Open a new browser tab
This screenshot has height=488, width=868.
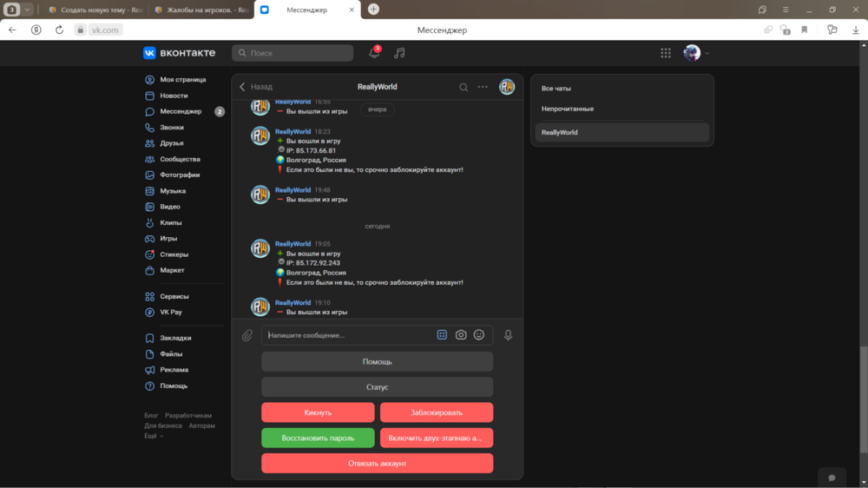(373, 10)
